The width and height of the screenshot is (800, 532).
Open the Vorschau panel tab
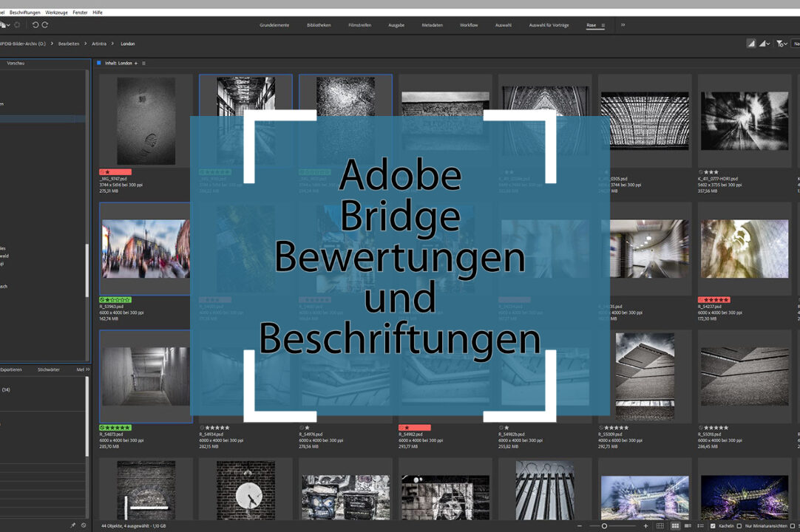pyautogui.click(x=16, y=64)
